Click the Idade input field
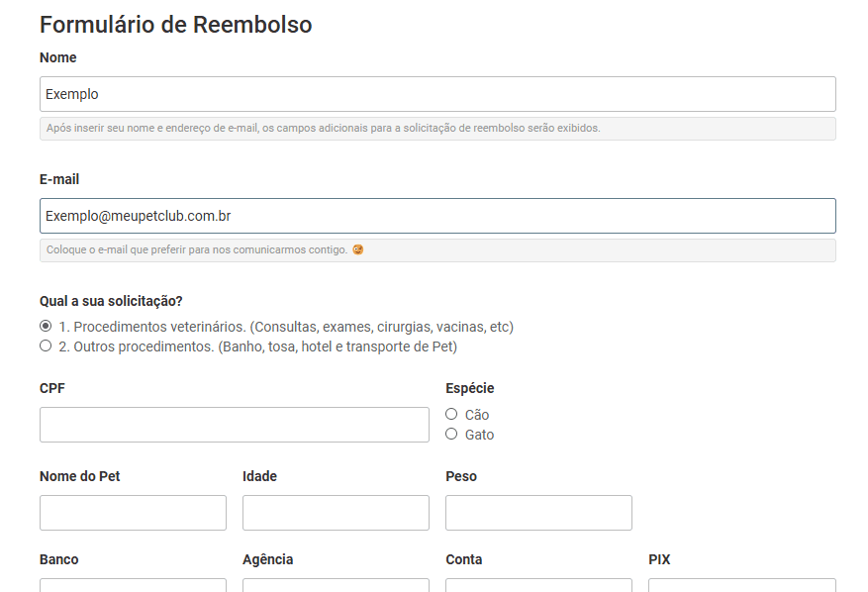Viewport: 868px width, 592px height. [336, 513]
